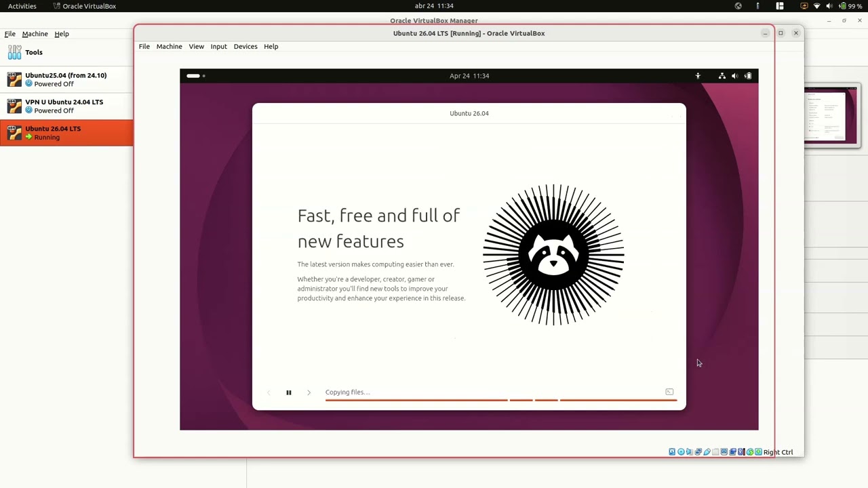
Task: Click display settings status icon
Action: (724, 452)
